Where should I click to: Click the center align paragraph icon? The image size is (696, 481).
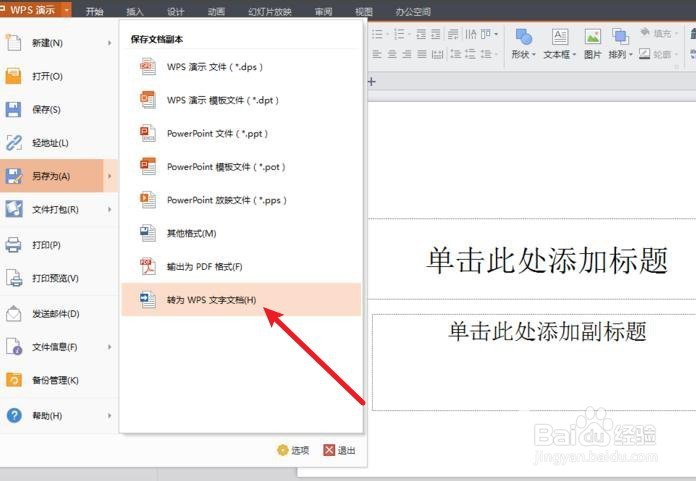click(392, 54)
